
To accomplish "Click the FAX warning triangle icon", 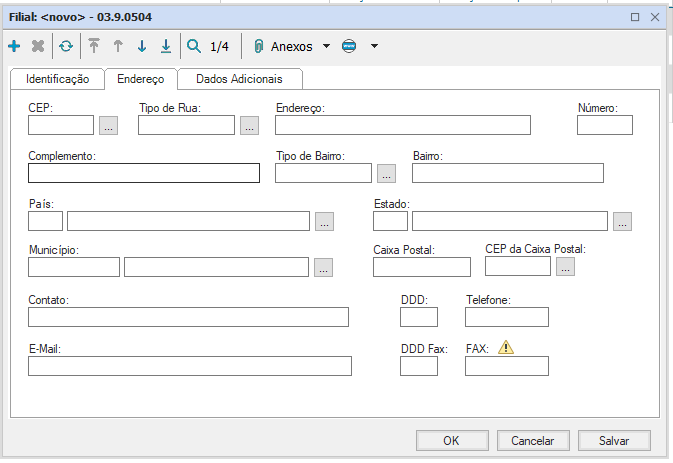I will coord(506,348).
